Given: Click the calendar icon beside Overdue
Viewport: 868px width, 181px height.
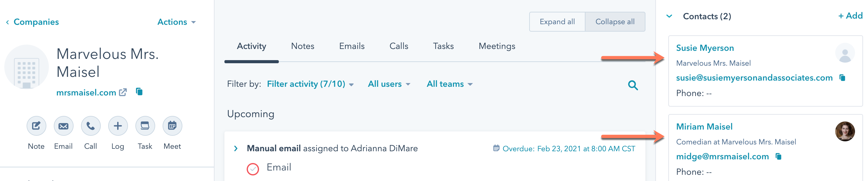Looking at the screenshot, I should pos(496,148).
